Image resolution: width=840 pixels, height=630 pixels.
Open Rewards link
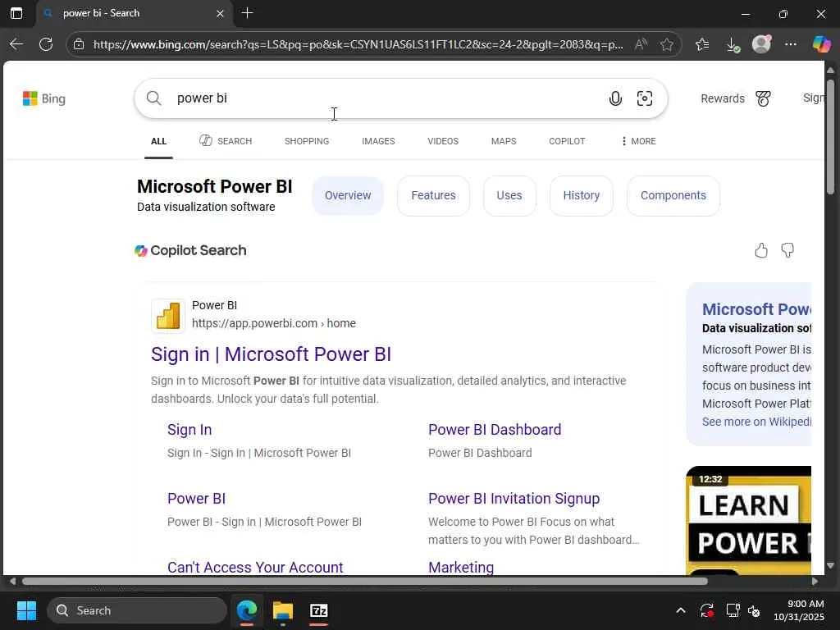click(x=723, y=98)
